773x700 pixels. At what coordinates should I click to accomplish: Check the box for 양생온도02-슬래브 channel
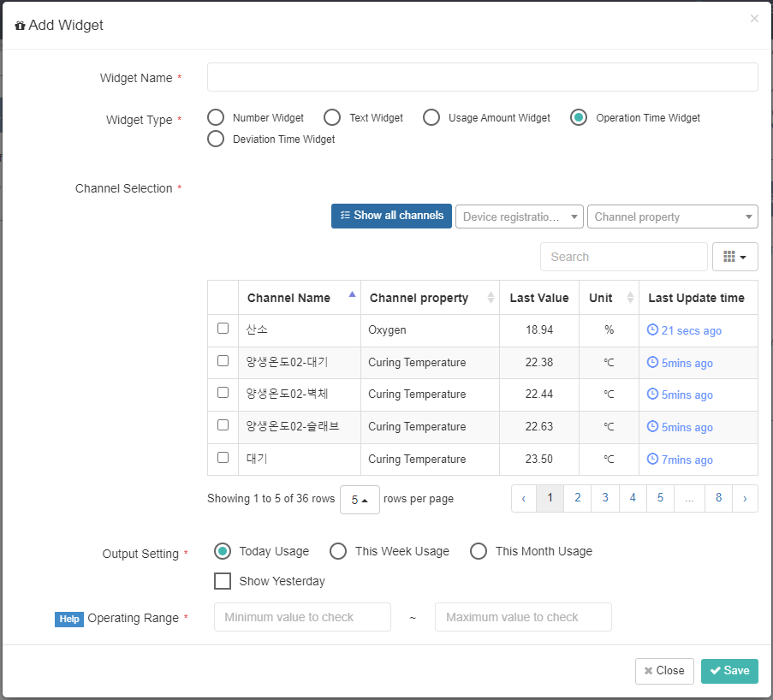(223, 425)
